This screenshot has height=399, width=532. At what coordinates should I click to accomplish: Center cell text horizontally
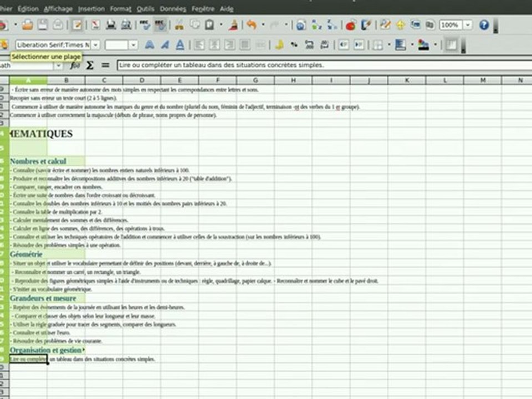tap(214, 45)
